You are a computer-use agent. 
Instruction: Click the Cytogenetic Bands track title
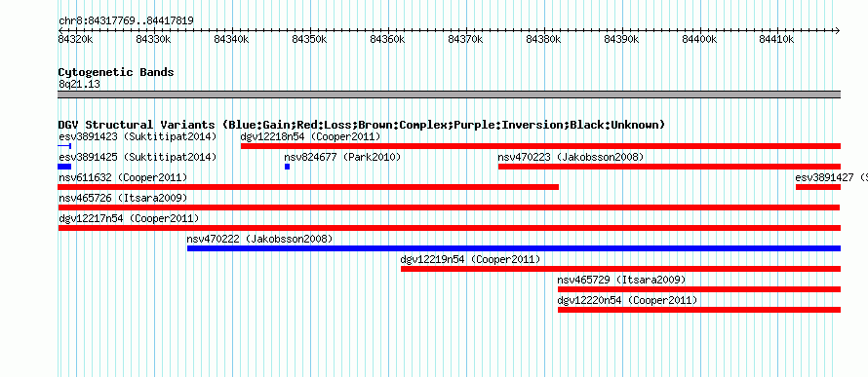pos(116,72)
